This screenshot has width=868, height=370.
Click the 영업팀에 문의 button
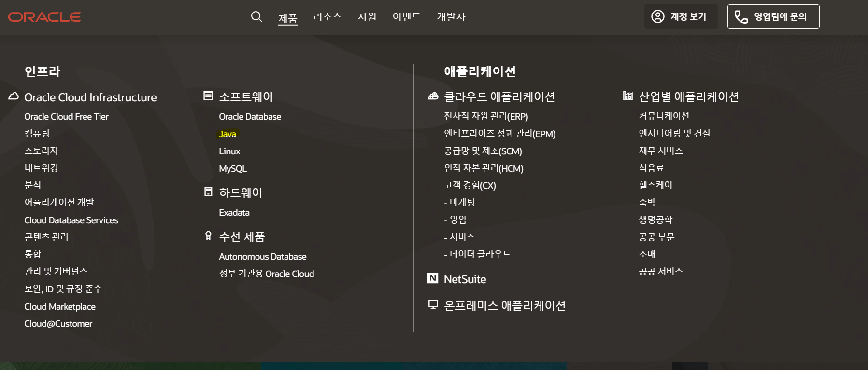[773, 17]
